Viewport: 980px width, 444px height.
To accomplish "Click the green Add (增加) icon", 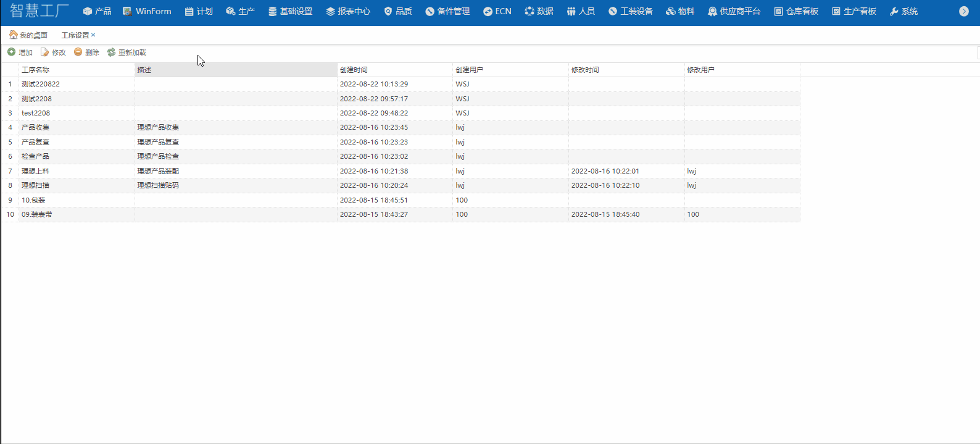I will click(x=11, y=52).
